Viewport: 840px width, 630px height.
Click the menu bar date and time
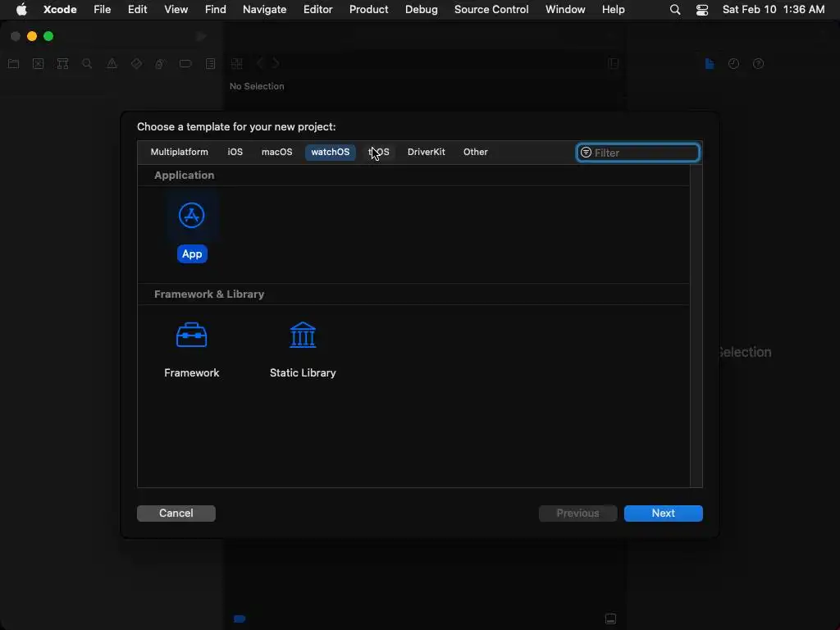[773, 10]
